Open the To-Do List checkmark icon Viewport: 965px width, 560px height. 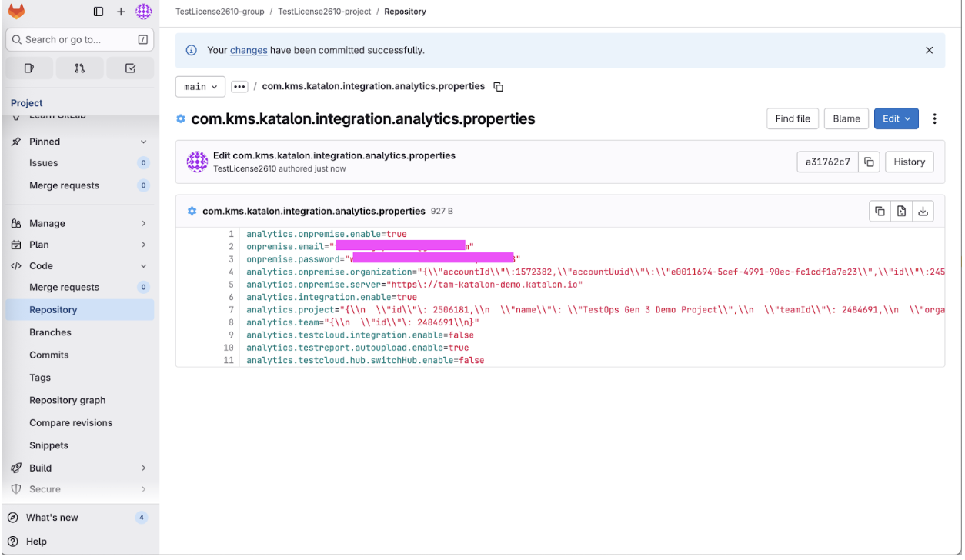point(129,68)
